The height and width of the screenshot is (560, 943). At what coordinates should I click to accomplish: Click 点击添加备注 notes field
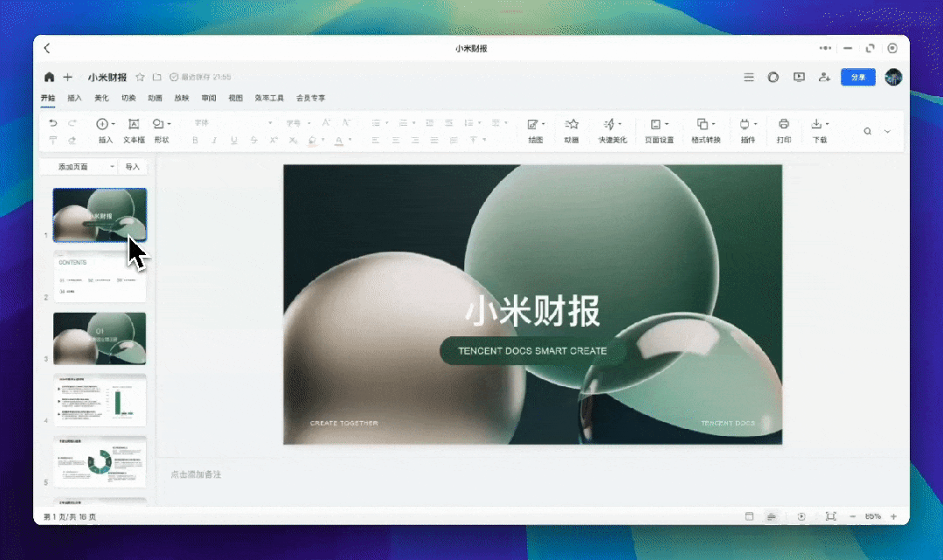[196, 474]
